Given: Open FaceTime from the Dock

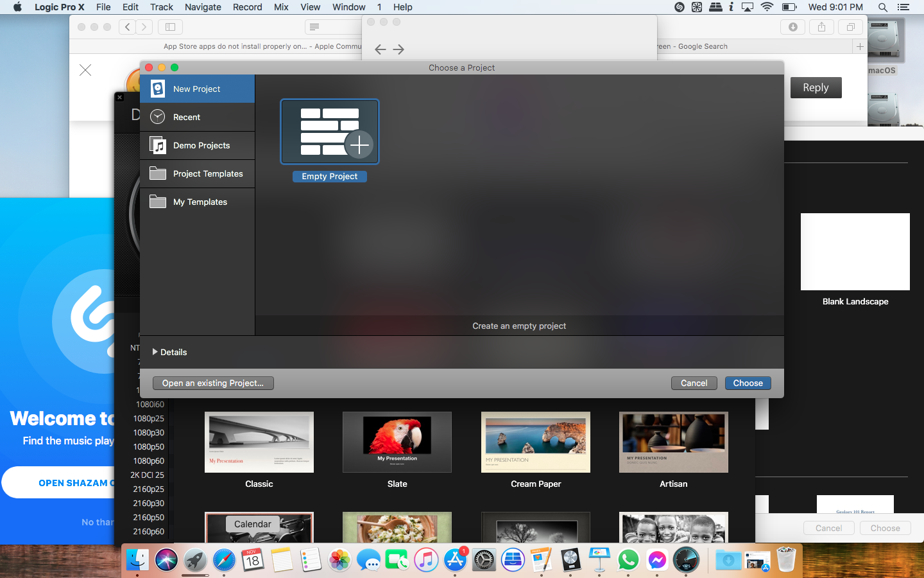Looking at the screenshot, I should coord(397,560).
